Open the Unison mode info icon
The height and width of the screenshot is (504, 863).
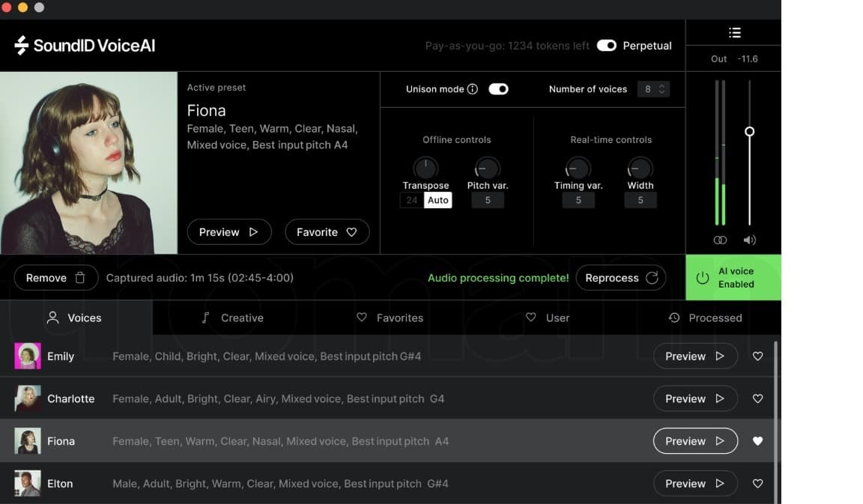(472, 89)
